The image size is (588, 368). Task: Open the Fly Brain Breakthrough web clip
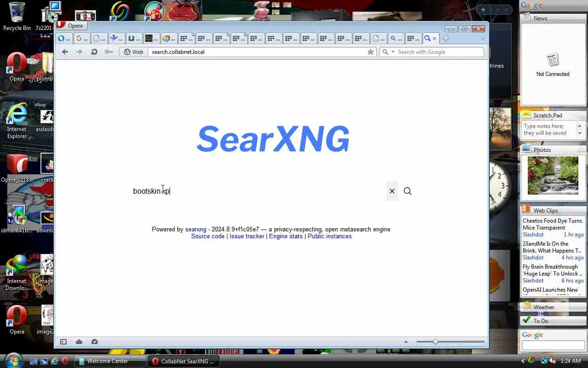click(553, 270)
